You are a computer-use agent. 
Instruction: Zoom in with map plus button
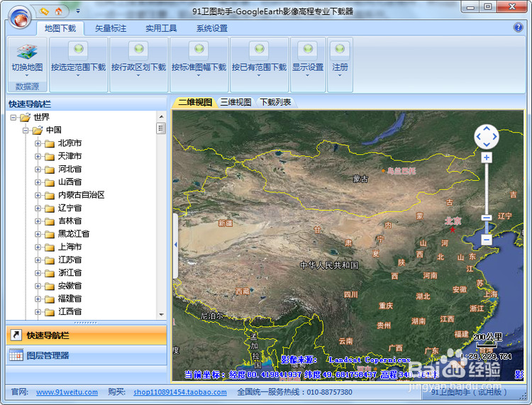(487, 157)
